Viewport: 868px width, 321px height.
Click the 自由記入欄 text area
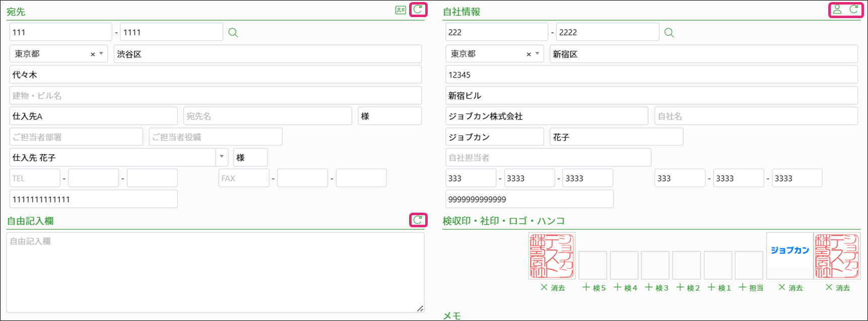tap(215, 272)
